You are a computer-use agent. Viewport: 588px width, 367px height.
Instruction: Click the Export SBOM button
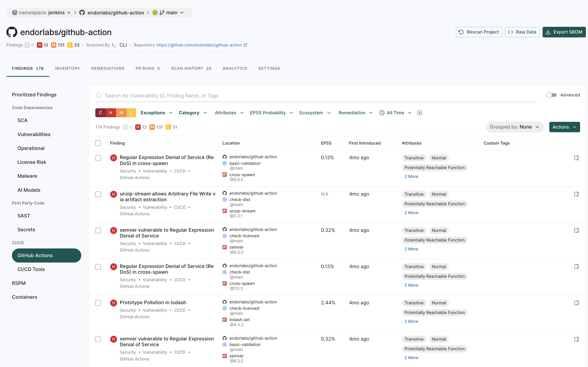[x=564, y=32]
